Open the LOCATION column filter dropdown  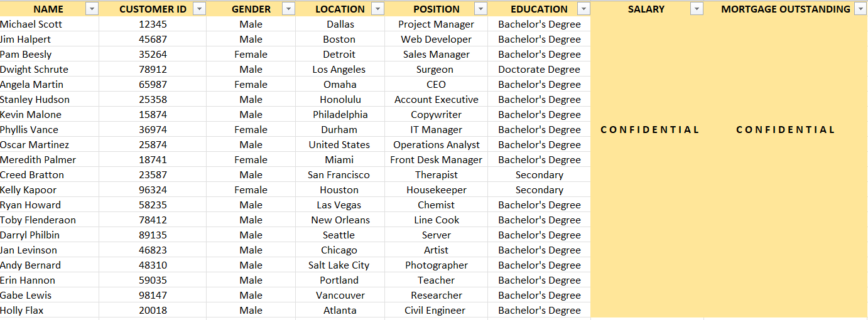377,9
